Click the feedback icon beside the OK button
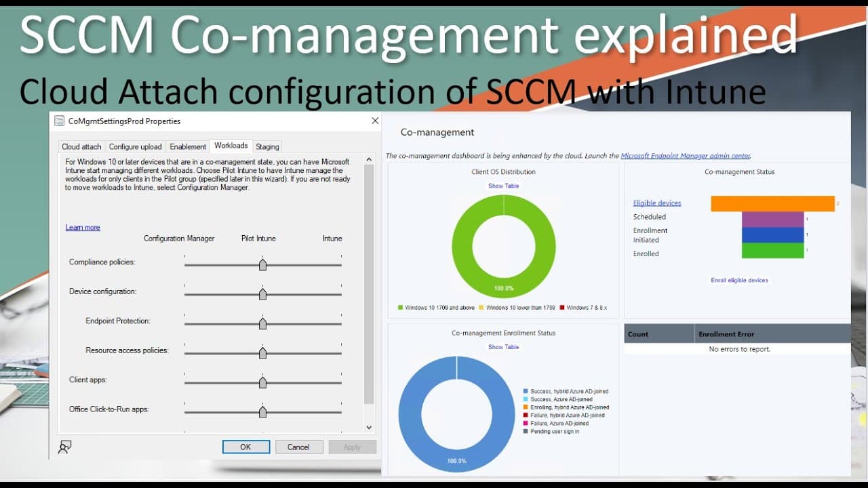 tap(65, 447)
